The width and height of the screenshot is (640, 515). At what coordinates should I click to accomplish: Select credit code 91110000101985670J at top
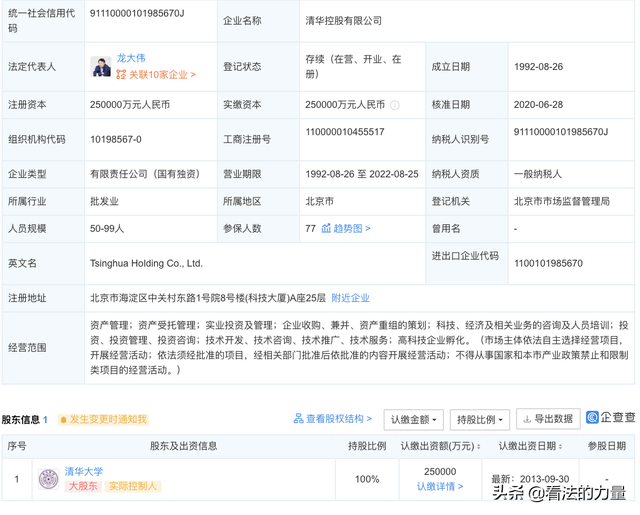click(137, 13)
